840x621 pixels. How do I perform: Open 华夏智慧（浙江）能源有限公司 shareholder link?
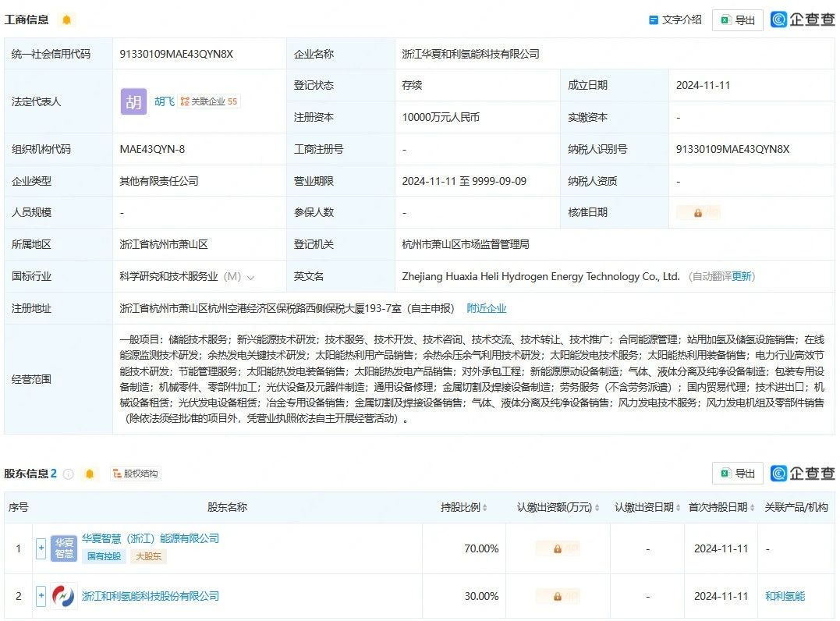(x=151, y=538)
